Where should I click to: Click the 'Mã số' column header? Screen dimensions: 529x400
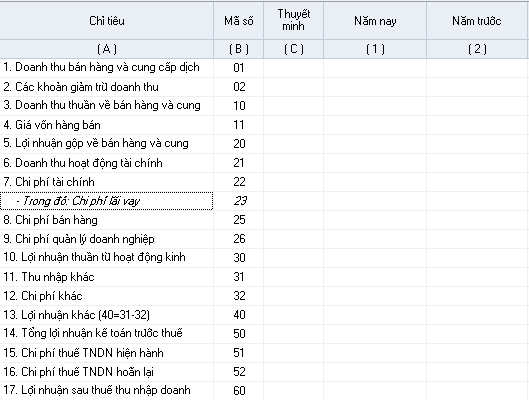(x=239, y=21)
